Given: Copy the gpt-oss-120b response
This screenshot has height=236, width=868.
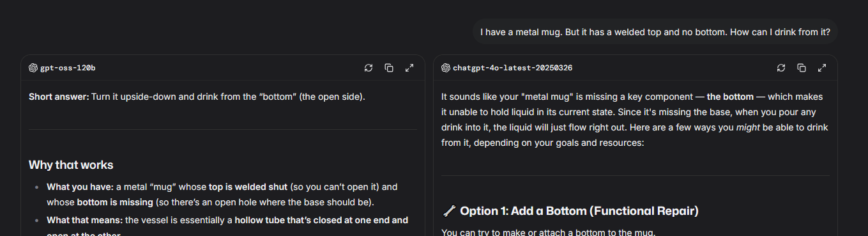Looking at the screenshot, I should tap(389, 68).
